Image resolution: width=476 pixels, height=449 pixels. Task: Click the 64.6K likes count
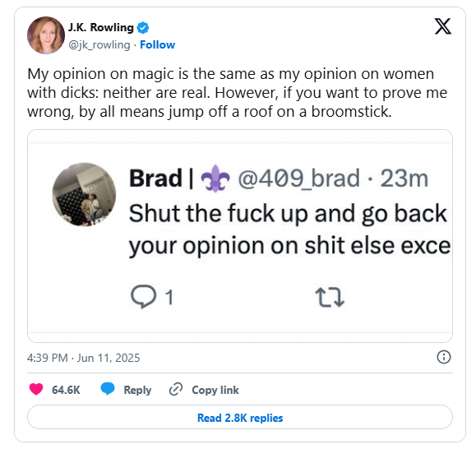[x=66, y=390]
